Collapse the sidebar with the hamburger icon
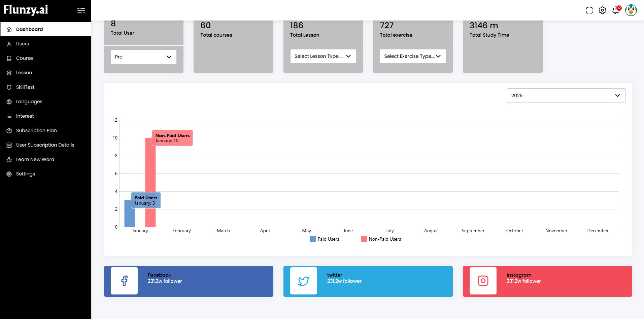The image size is (644, 319). pos(81,11)
